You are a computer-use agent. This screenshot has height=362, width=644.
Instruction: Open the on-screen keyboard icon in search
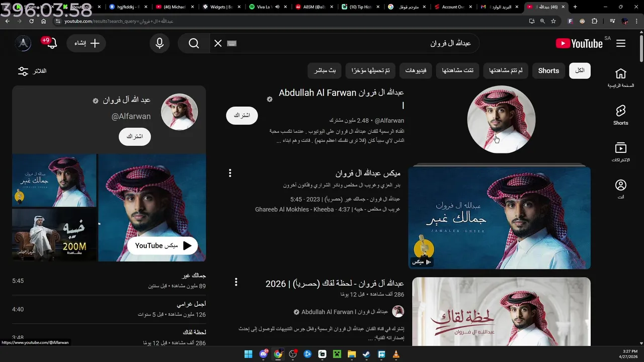tap(232, 43)
